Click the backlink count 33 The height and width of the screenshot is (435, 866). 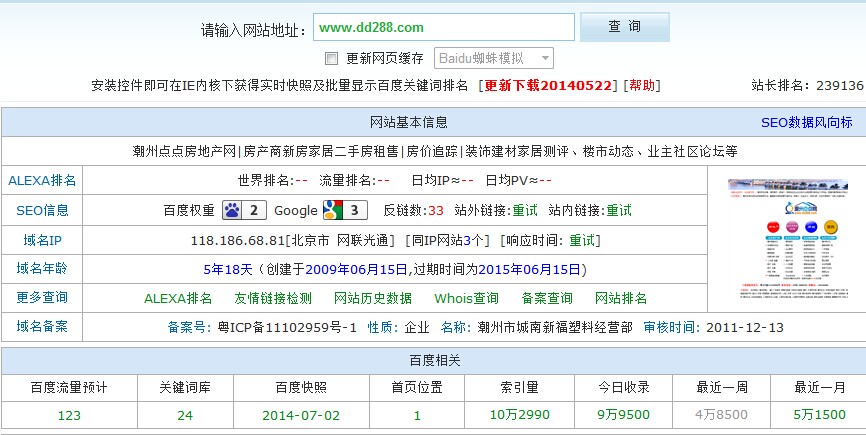pos(436,210)
